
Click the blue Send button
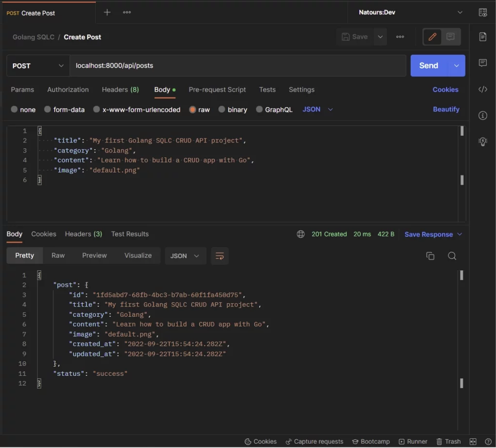[x=429, y=66]
